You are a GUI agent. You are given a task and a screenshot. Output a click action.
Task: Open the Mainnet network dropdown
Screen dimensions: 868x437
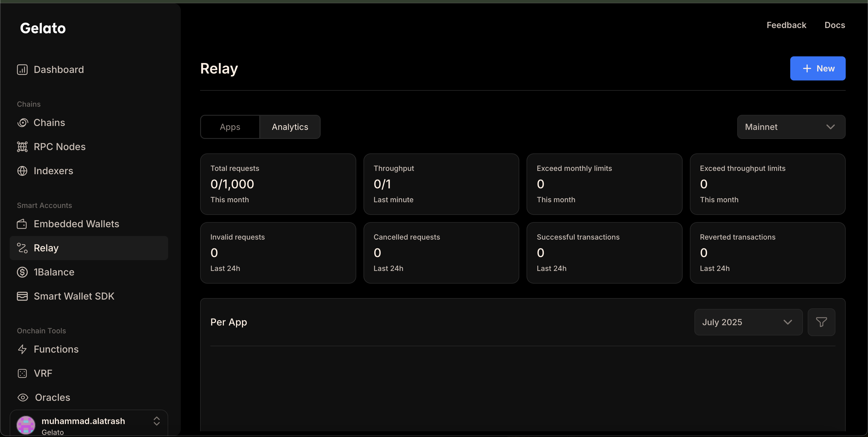791,127
